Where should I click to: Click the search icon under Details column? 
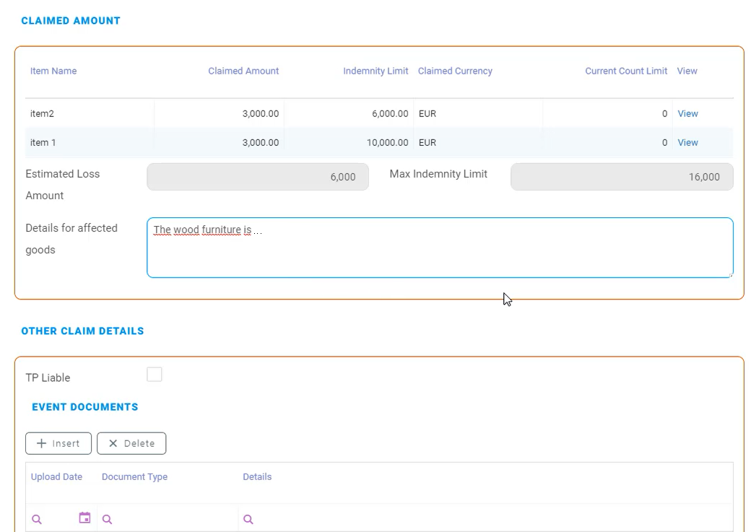[x=248, y=519]
